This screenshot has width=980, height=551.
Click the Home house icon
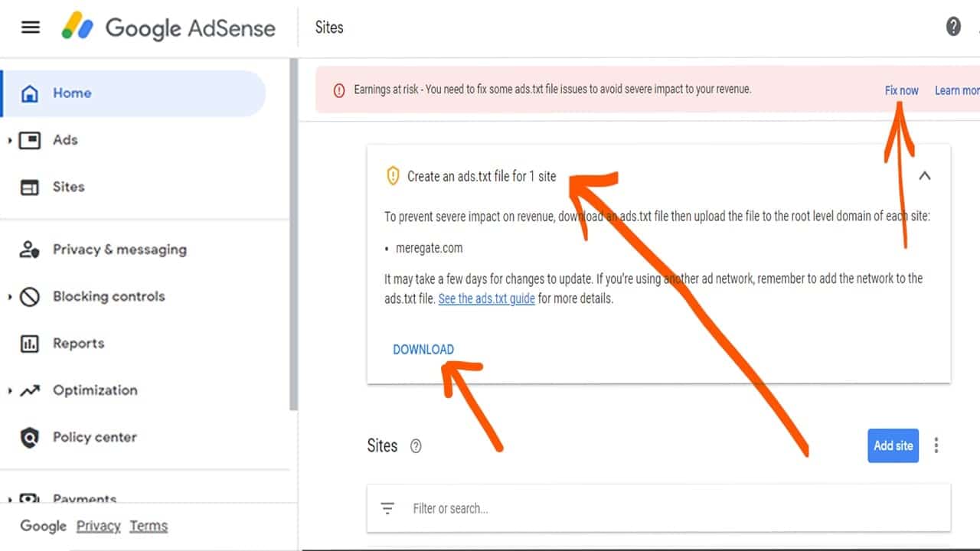(29, 93)
